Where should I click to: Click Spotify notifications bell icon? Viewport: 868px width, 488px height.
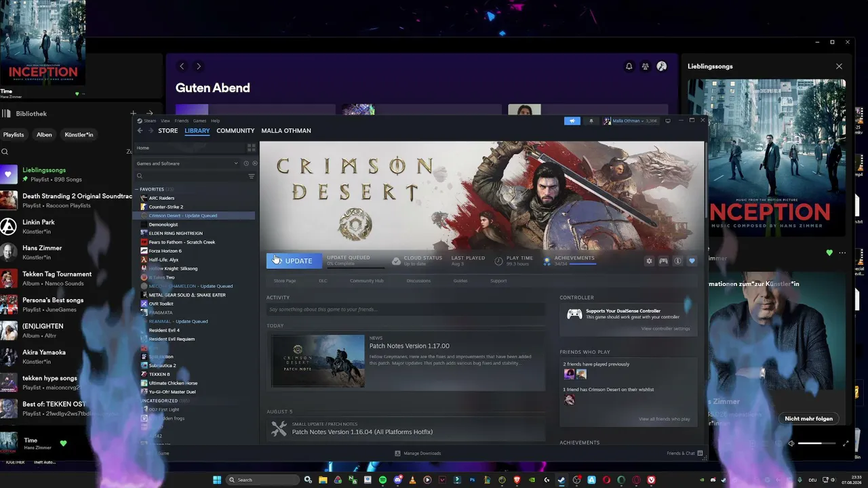pyautogui.click(x=629, y=66)
